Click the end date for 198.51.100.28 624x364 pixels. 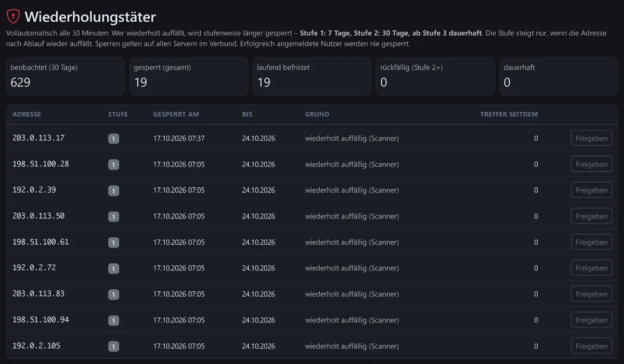tap(258, 164)
